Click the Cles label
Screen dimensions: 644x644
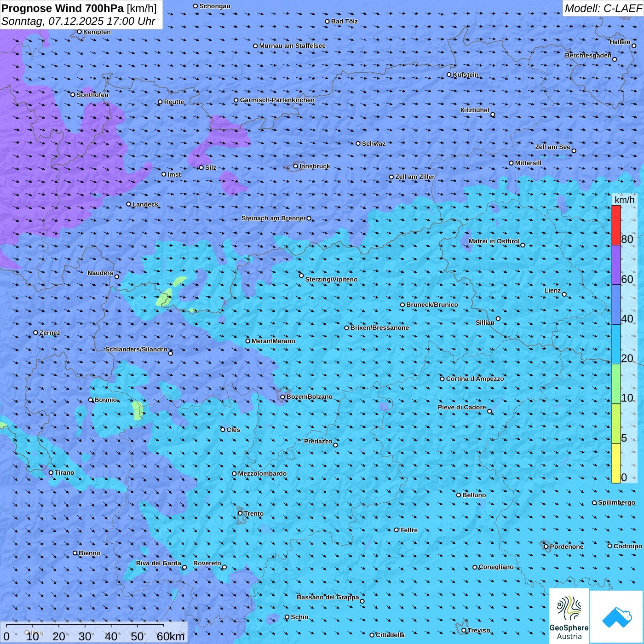pyautogui.click(x=233, y=430)
